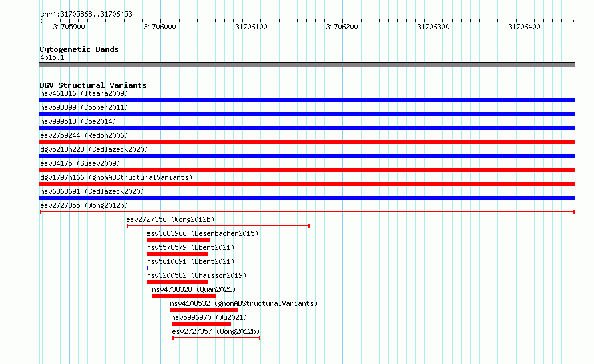Click the esv3683966 (Besenbacher2015) label
The height and width of the screenshot is (364, 594).
(x=202, y=233)
